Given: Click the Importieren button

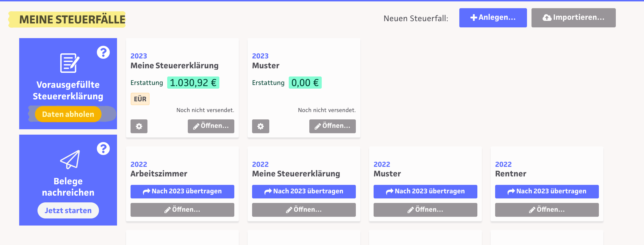Looking at the screenshot, I should click(573, 18).
